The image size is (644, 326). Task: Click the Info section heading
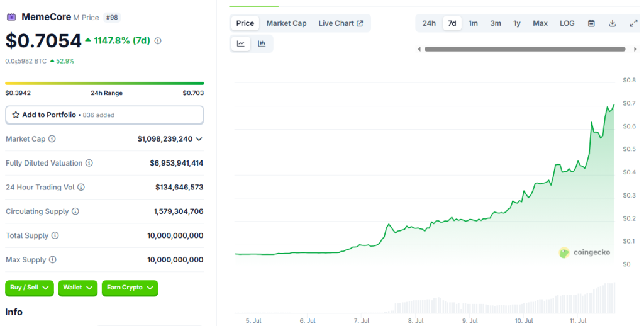14,312
